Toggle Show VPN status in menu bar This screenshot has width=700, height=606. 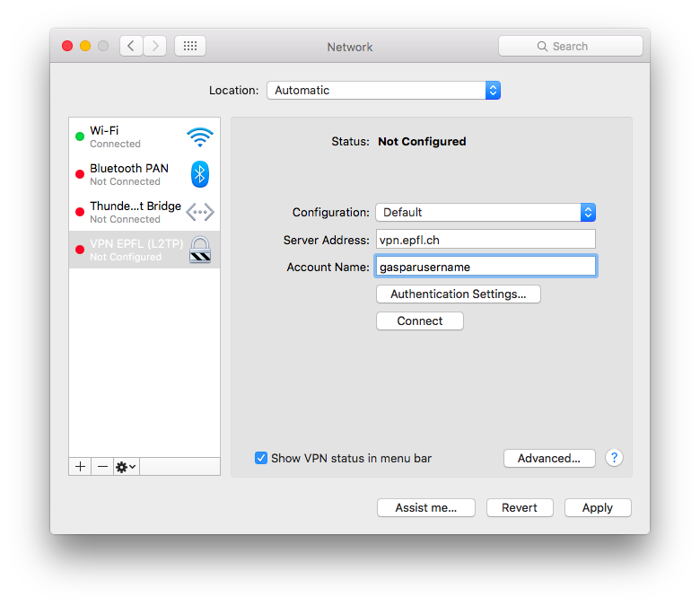pyautogui.click(x=261, y=458)
